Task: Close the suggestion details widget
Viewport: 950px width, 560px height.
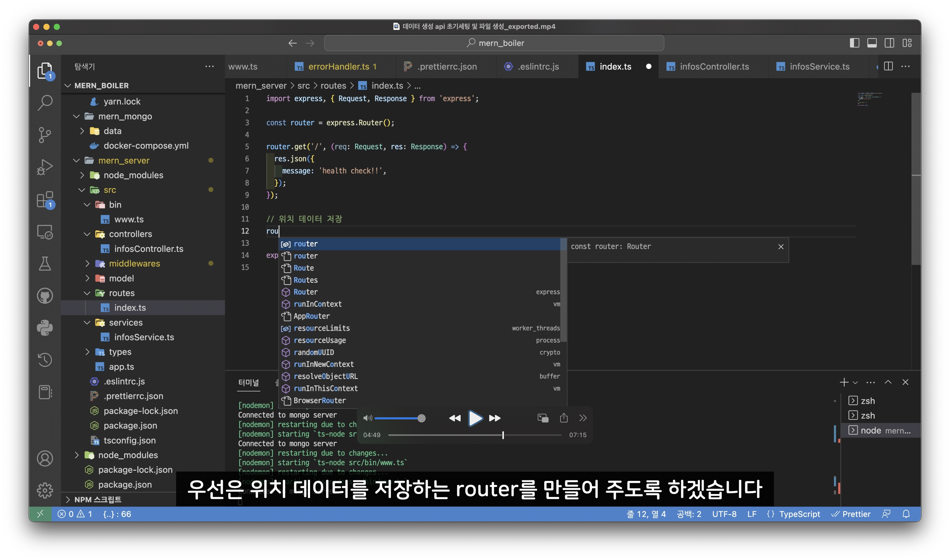Action: coord(781,247)
